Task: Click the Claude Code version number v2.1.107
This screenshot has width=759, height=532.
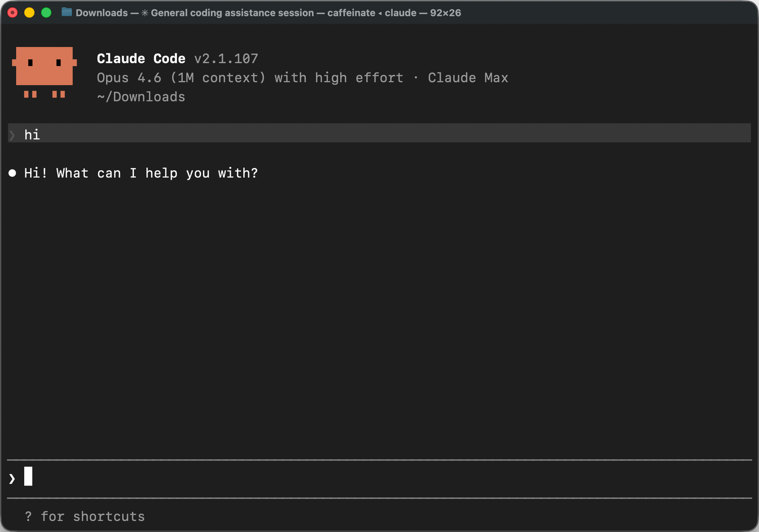Action: [x=226, y=58]
